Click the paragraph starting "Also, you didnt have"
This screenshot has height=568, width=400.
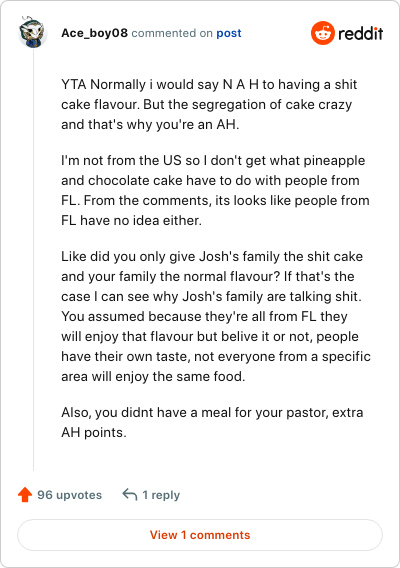[x=212, y=422]
